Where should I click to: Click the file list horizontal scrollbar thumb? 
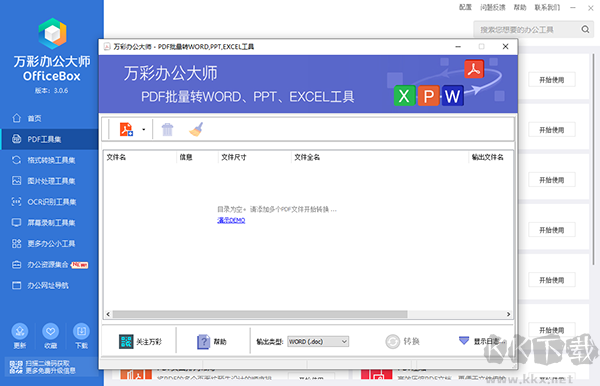click(x=260, y=314)
